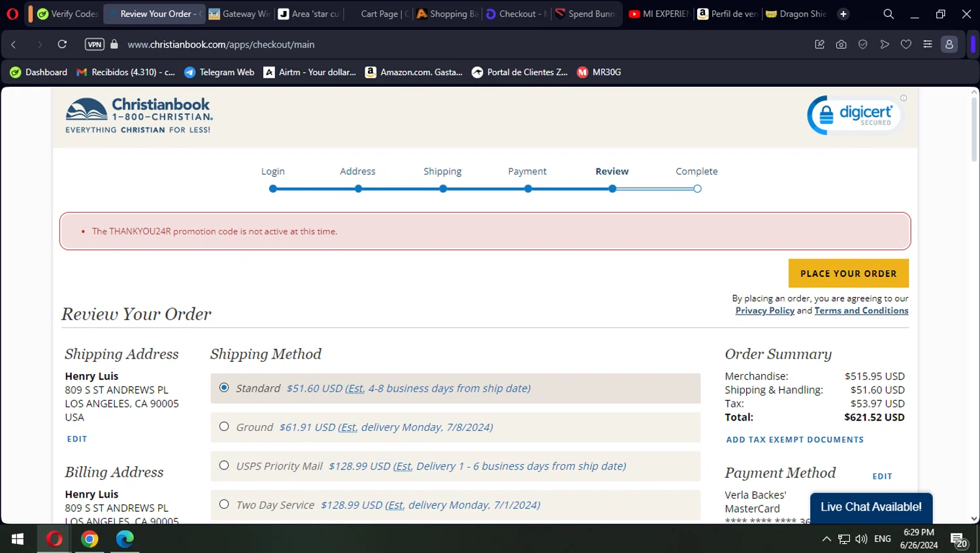Image resolution: width=980 pixels, height=553 pixels.
Task: Open the Amazon.com bookmark
Action: tap(414, 72)
